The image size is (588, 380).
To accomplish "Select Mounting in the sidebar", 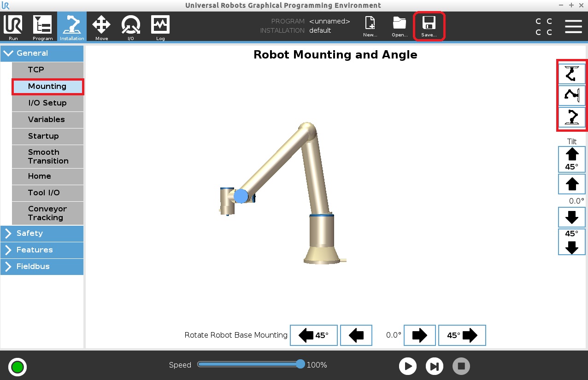I will click(x=47, y=87).
